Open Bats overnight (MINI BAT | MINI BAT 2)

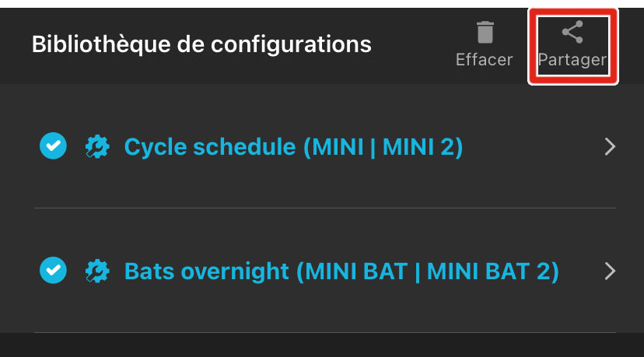341,271
